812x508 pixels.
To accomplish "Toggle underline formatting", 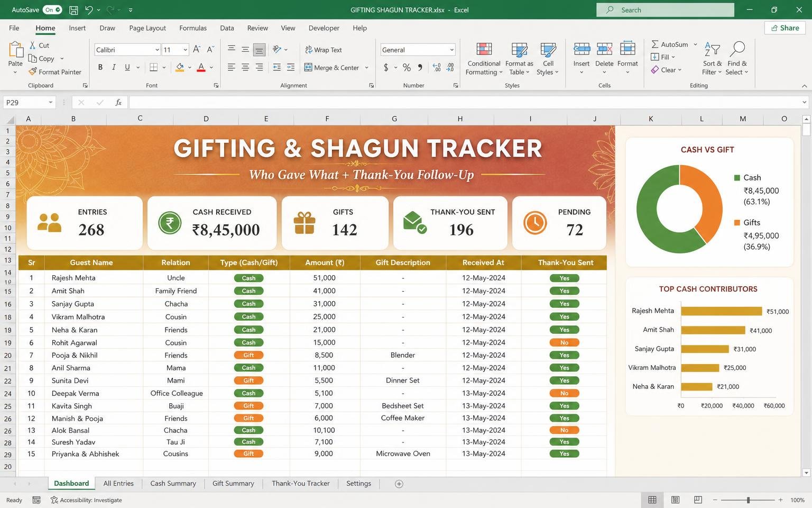I will (x=127, y=67).
